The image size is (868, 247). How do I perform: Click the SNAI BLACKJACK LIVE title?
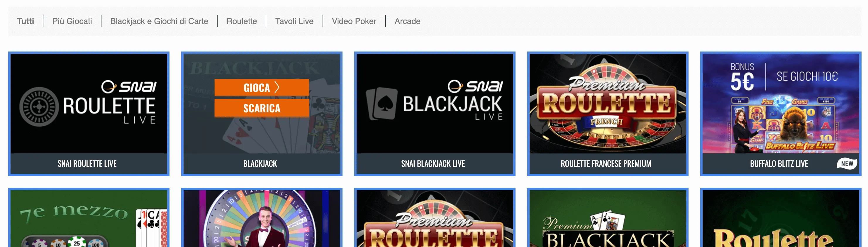click(x=433, y=164)
